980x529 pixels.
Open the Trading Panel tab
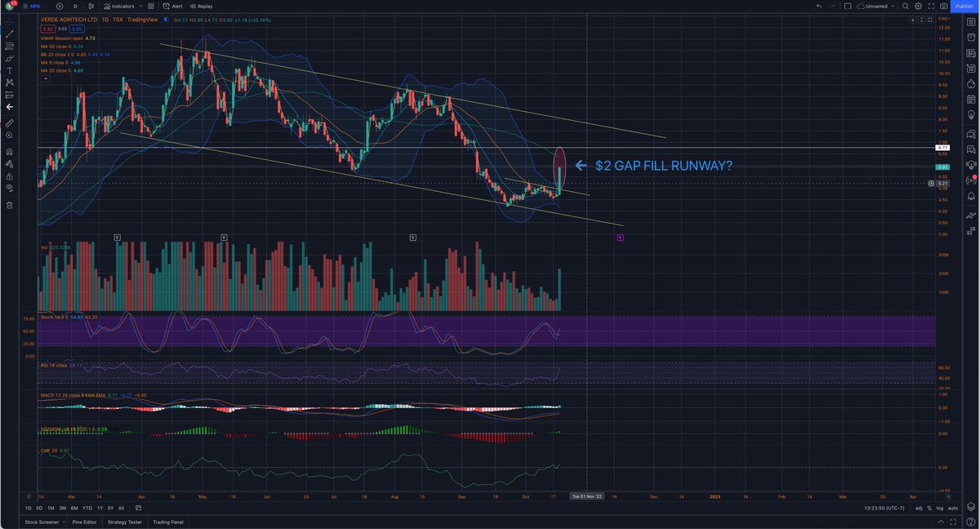(168, 522)
